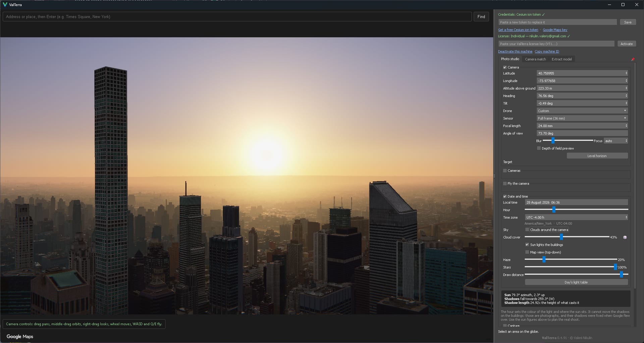Viewport: 644px width, 343px height.
Task: Click the Angle of view value 73.70 deg
Action: (546, 133)
